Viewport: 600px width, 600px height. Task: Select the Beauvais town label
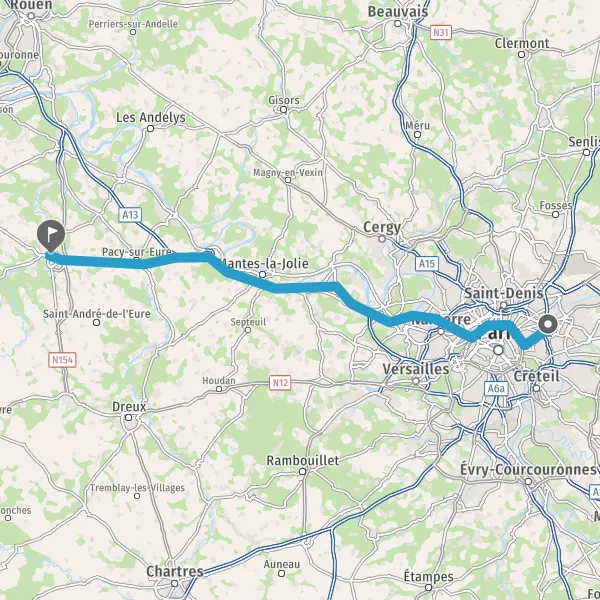(398, 11)
